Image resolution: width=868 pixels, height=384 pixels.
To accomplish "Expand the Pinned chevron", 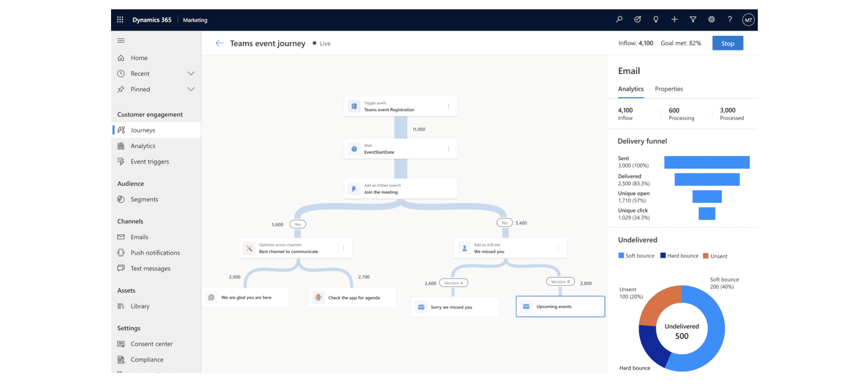I will point(191,89).
